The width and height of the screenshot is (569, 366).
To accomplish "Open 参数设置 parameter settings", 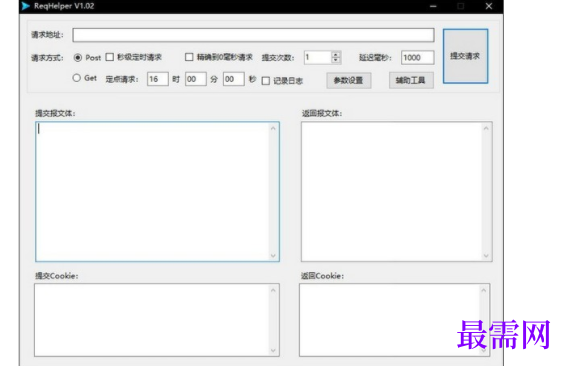I will pos(348,80).
